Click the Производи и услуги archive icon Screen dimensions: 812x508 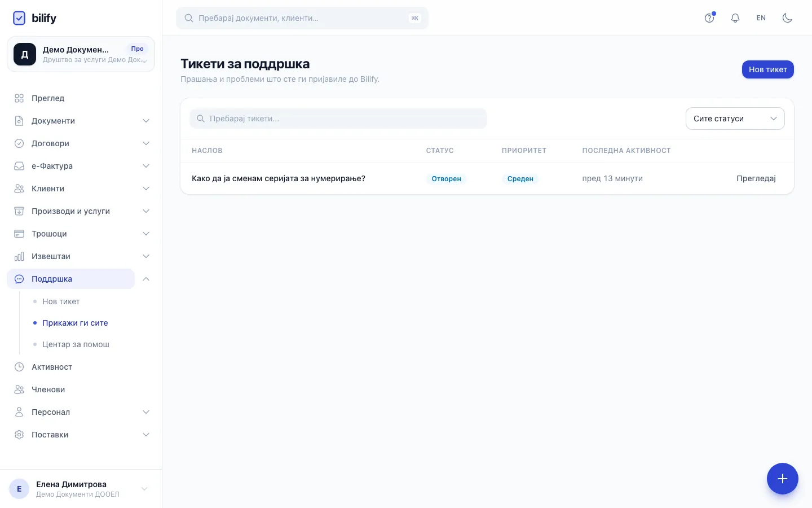(x=19, y=211)
